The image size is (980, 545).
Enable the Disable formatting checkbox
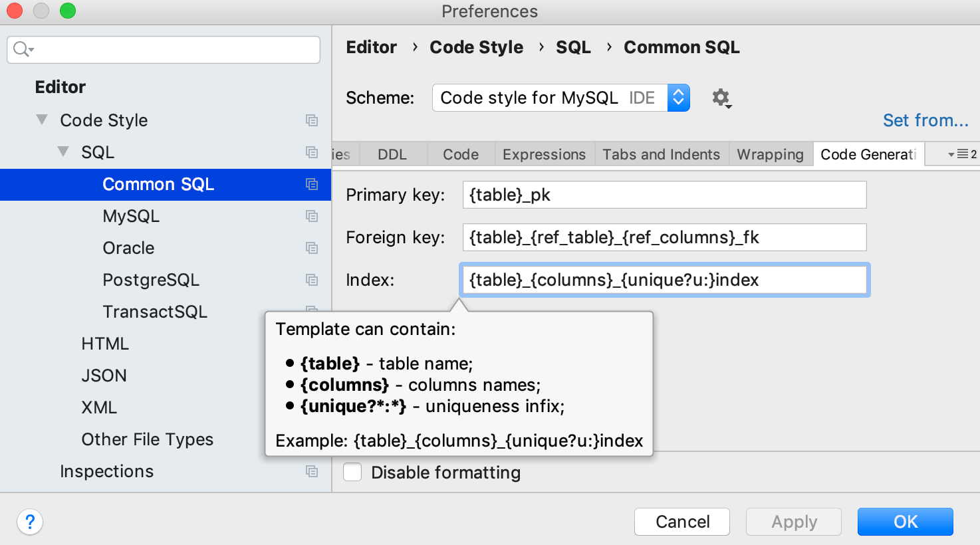[x=352, y=472]
